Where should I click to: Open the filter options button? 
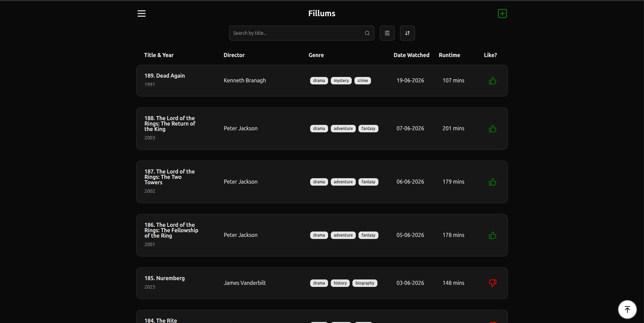(x=387, y=33)
